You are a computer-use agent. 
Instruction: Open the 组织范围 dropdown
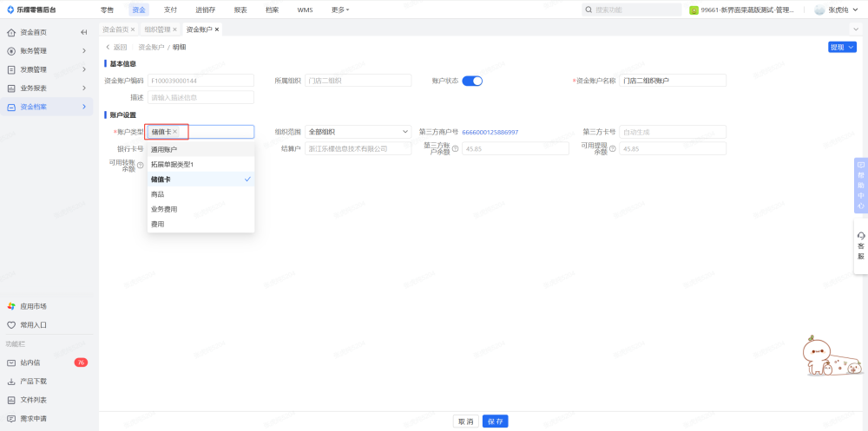358,132
